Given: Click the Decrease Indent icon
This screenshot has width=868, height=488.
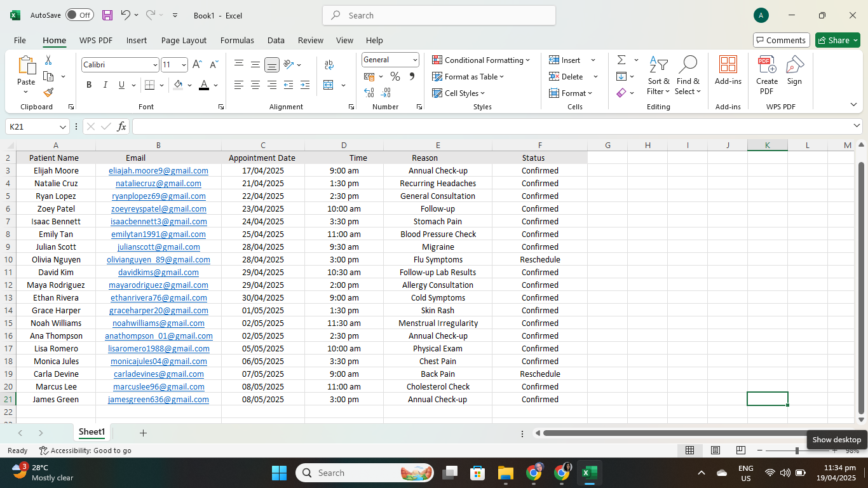Looking at the screenshot, I should 288,85.
